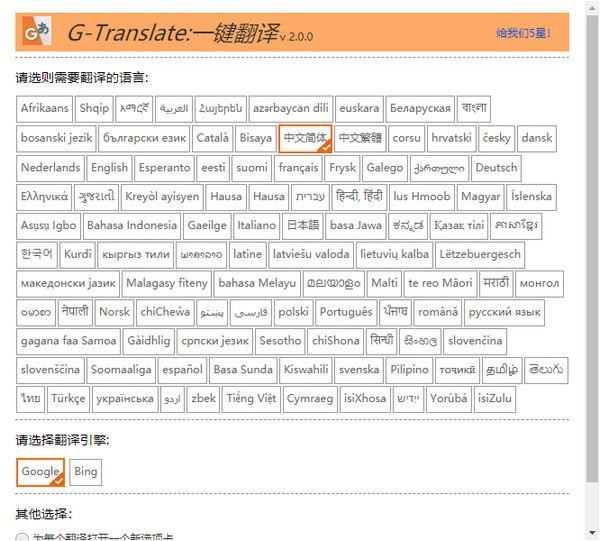The height and width of the screenshot is (541, 600).
Task: Choose Asụsụ Igbo language
Action: click(48, 226)
